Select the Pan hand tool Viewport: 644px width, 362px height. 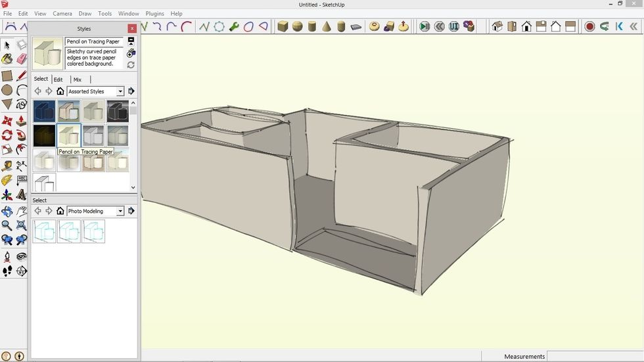point(21,212)
